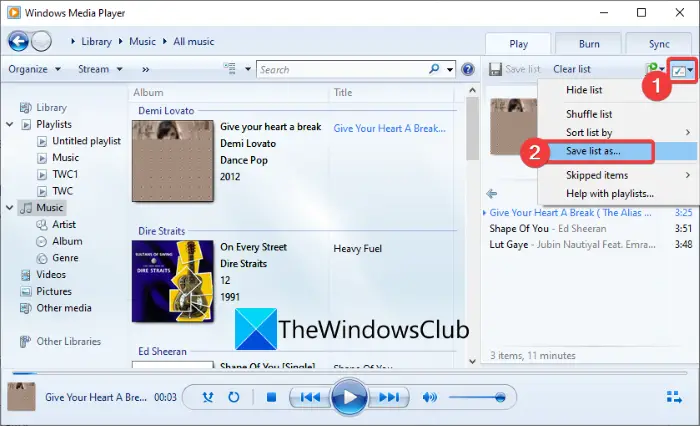Click the volume slider knob
Viewport: 700px width, 426px height.
(500, 397)
